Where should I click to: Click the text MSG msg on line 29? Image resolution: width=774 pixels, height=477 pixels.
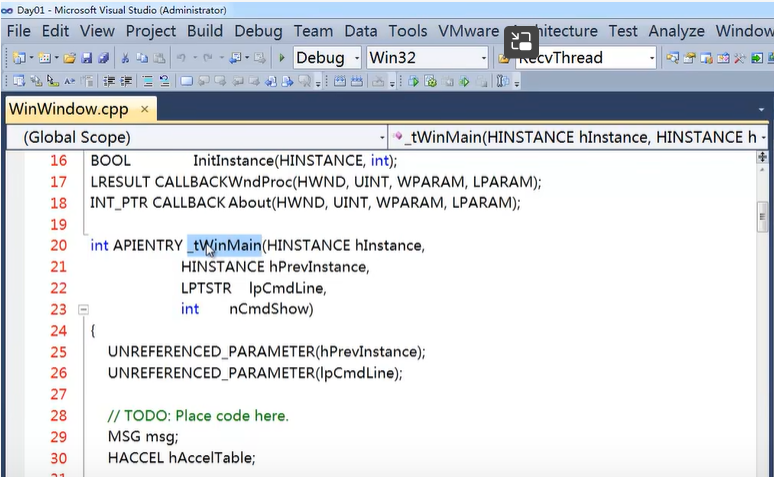pos(141,437)
